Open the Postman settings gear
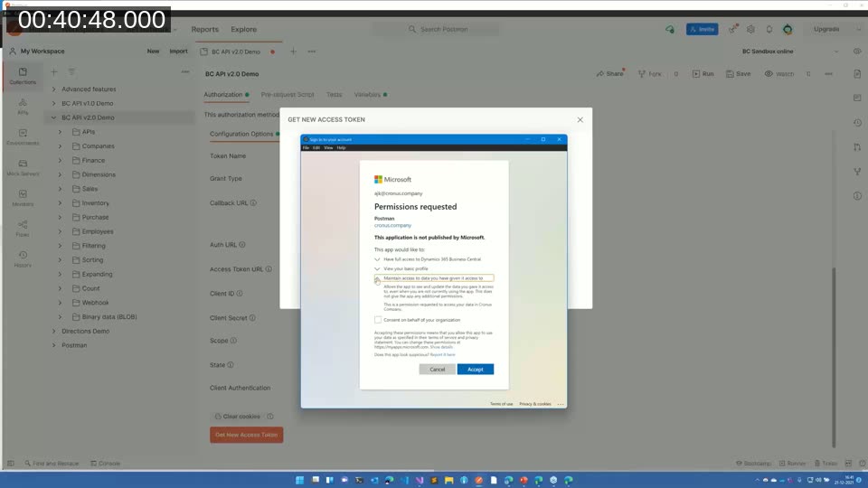 pyautogui.click(x=750, y=29)
